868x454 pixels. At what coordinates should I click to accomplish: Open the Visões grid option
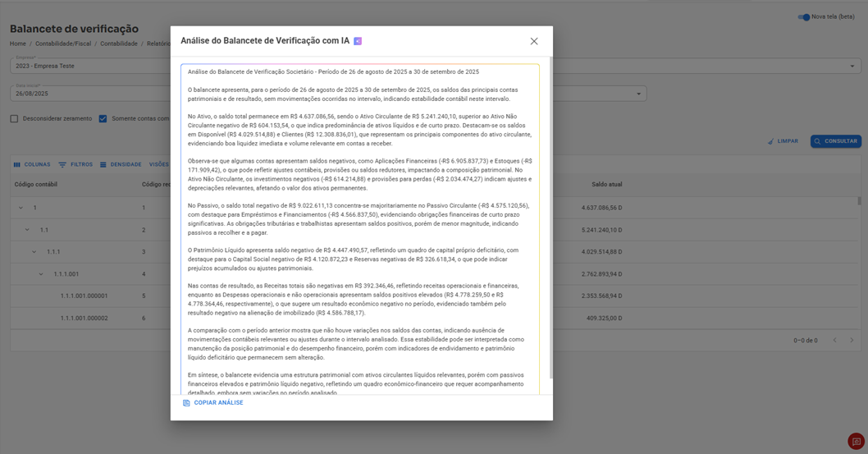[159, 164]
